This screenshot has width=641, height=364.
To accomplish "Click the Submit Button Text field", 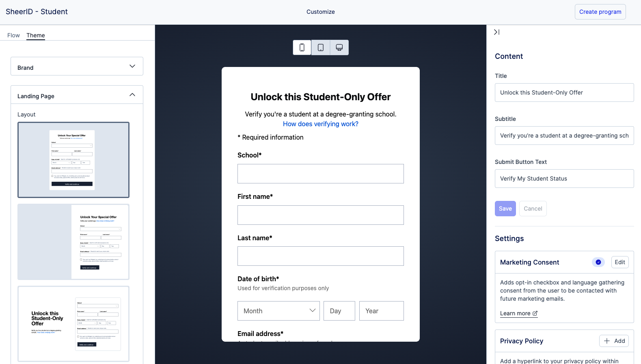I will click(564, 179).
